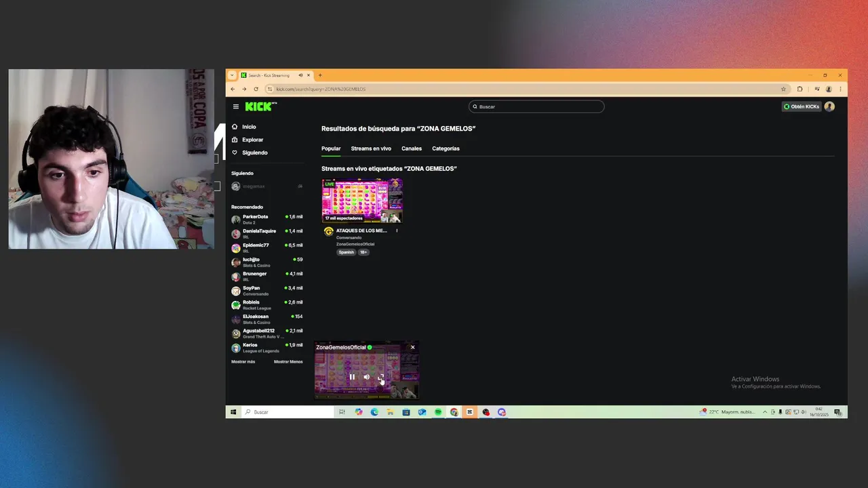Open Spotify from the taskbar
Screen dimensions: 868x488
pyautogui.click(x=438, y=412)
